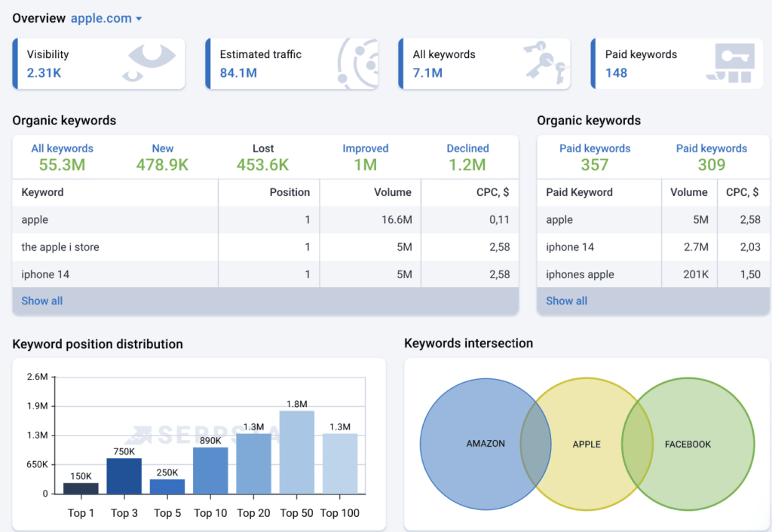
Task: Open the Paid keywords 357 tab
Action: (x=595, y=157)
